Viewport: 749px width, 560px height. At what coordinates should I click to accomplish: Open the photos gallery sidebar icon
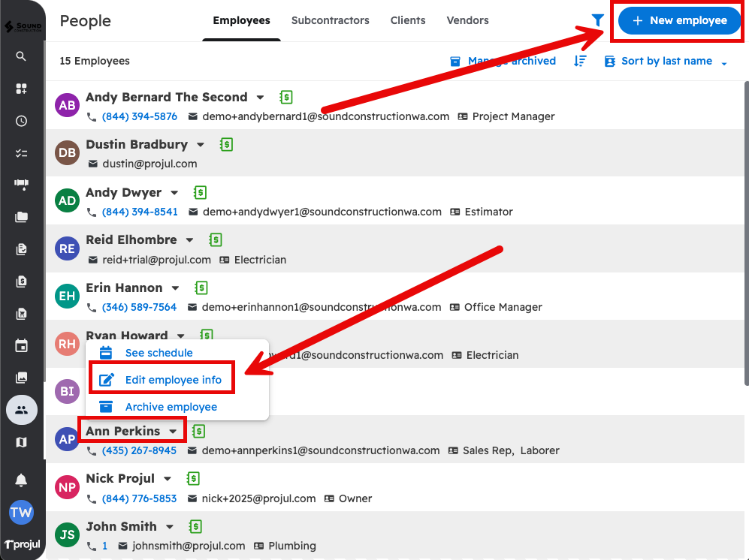[x=21, y=378]
